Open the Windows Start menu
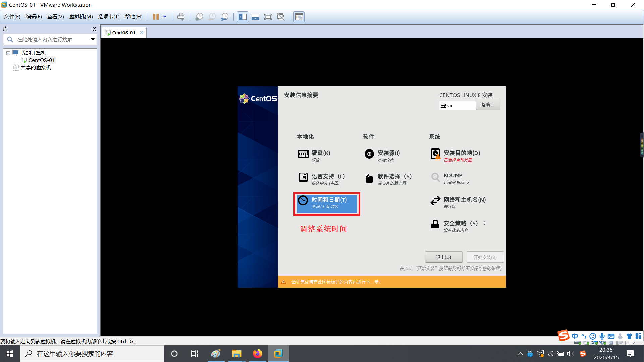The height and width of the screenshot is (362, 644). tap(10, 354)
